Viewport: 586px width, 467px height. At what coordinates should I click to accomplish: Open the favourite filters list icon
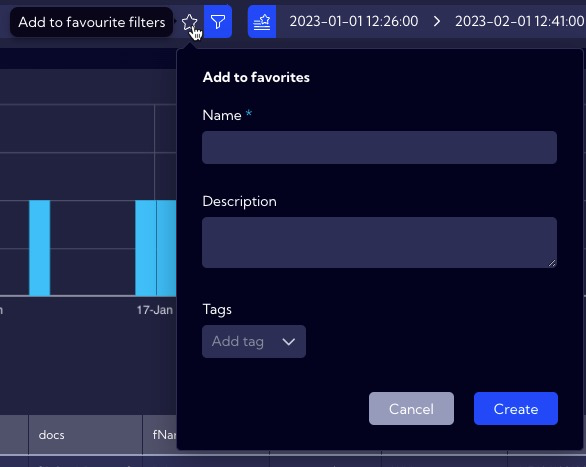(262, 22)
